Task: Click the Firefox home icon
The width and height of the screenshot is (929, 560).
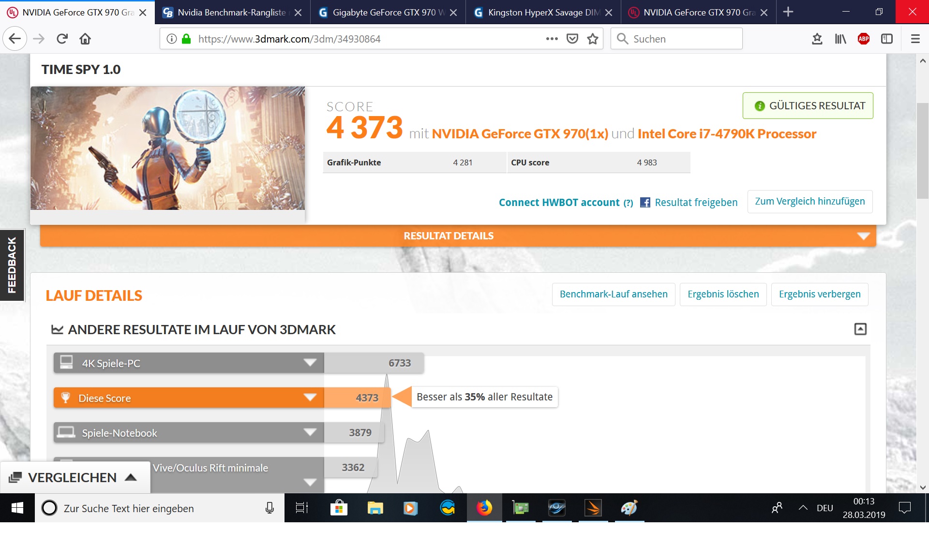Action: tap(85, 39)
